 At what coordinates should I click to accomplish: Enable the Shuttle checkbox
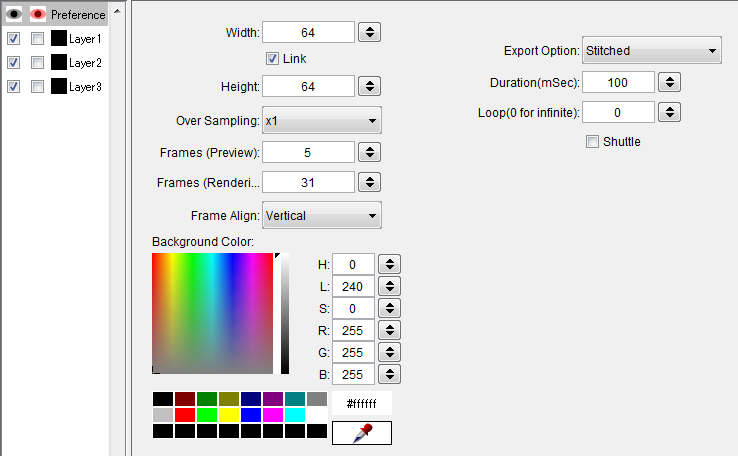(x=592, y=142)
